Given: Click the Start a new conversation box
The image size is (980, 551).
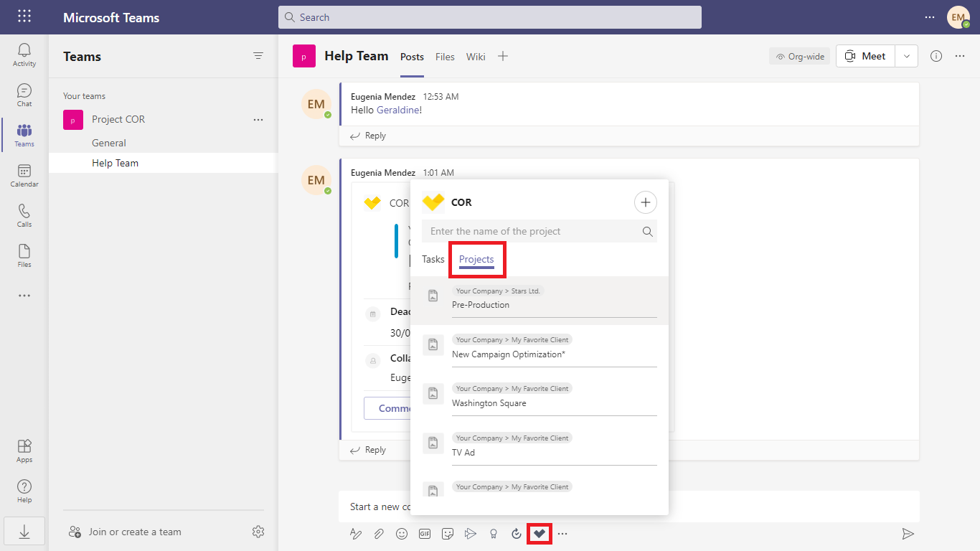Looking at the screenshot, I should coord(629,507).
